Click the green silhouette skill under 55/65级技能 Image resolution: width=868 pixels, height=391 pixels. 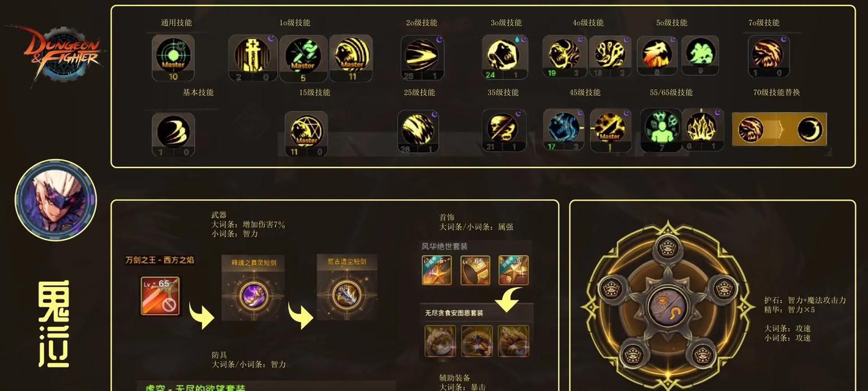coord(660,130)
